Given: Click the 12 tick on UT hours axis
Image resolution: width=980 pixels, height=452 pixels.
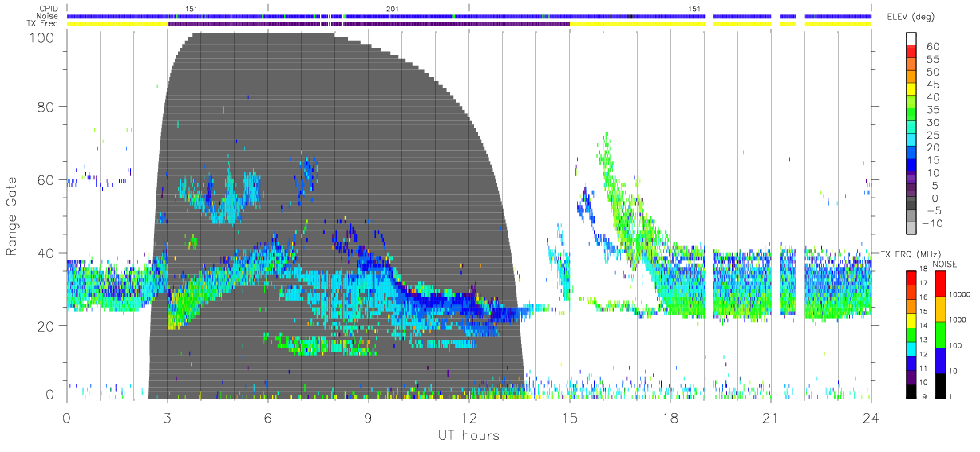Looking at the screenshot, I should 468,417.
